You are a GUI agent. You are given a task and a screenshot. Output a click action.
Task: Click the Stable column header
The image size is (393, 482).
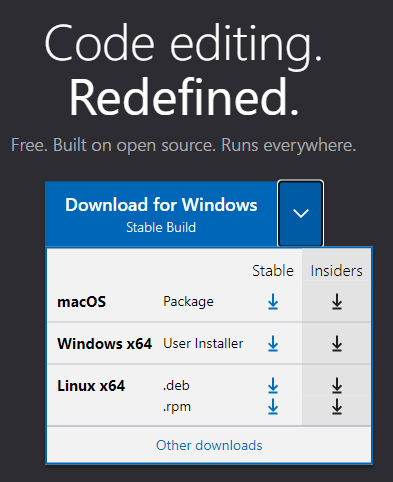[x=273, y=271]
